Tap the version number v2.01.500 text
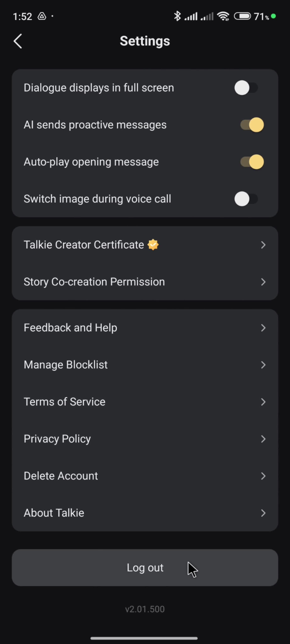 tap(145, 609)
